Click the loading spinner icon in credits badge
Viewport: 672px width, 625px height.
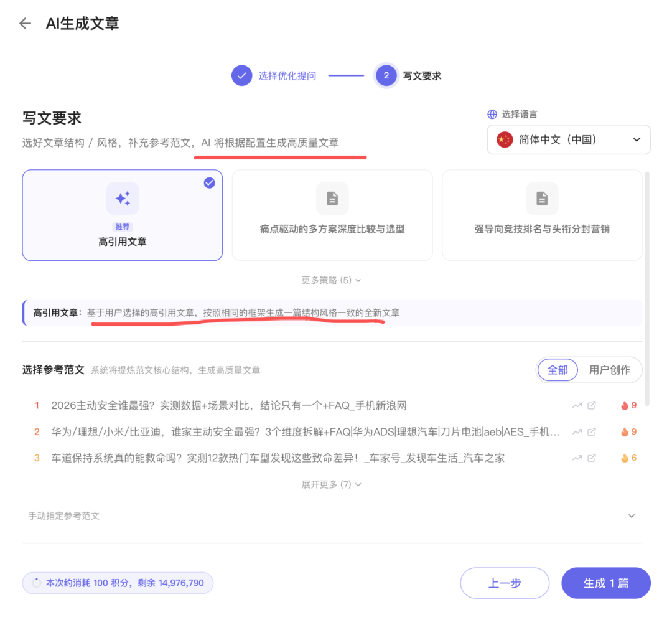[37, 583]
